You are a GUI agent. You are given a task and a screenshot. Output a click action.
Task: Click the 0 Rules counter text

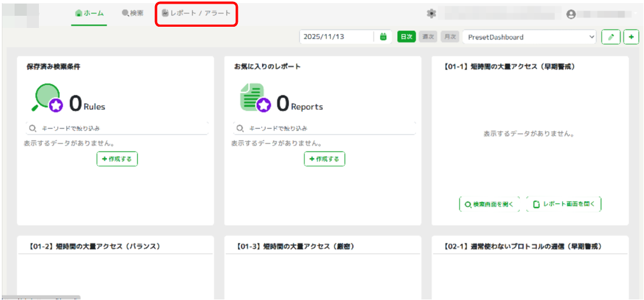point(87,103)
